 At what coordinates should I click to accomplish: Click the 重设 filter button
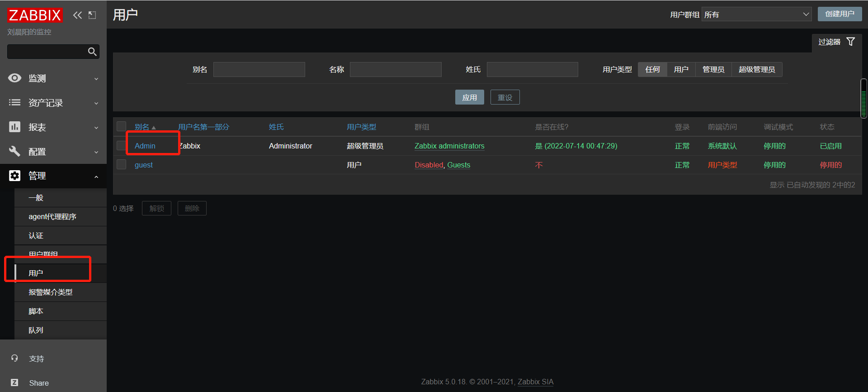505,97
